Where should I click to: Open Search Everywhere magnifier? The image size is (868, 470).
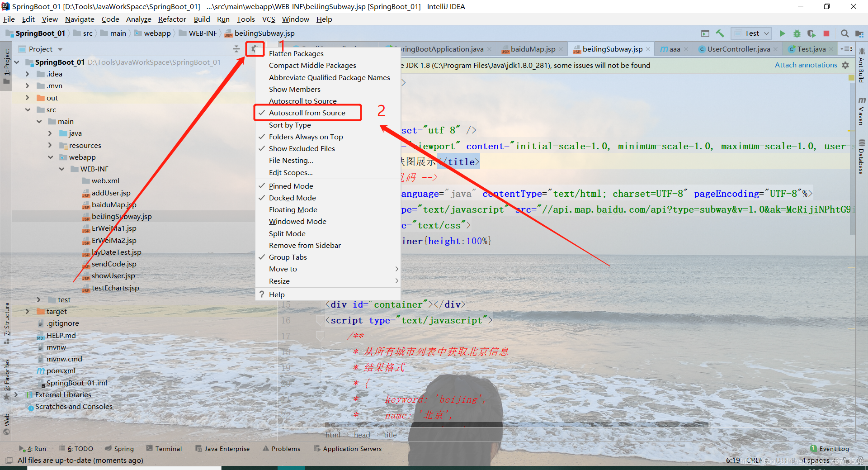[x=844, y=33]
